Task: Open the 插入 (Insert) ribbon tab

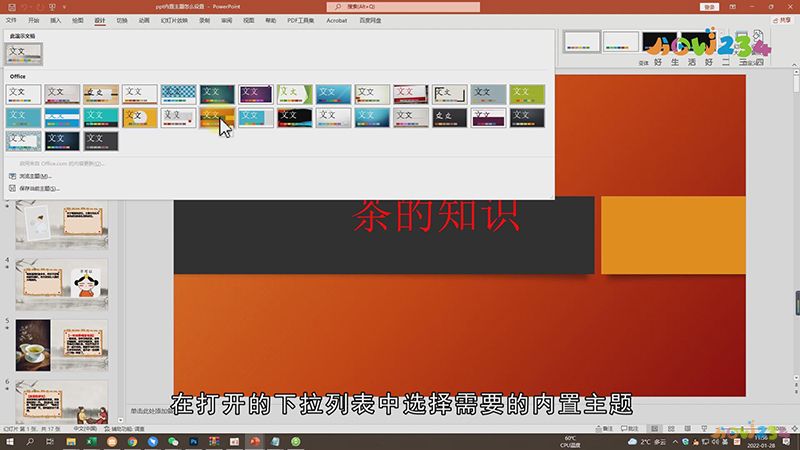Action: 55,19
